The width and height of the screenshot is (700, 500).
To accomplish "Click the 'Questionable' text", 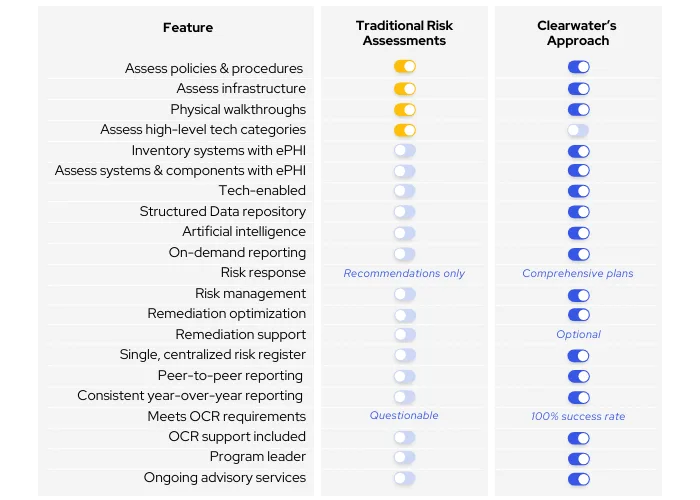I will [404, 416].
